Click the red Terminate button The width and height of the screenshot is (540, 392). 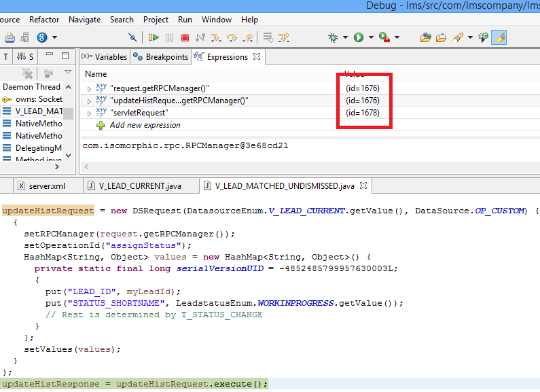184,37
